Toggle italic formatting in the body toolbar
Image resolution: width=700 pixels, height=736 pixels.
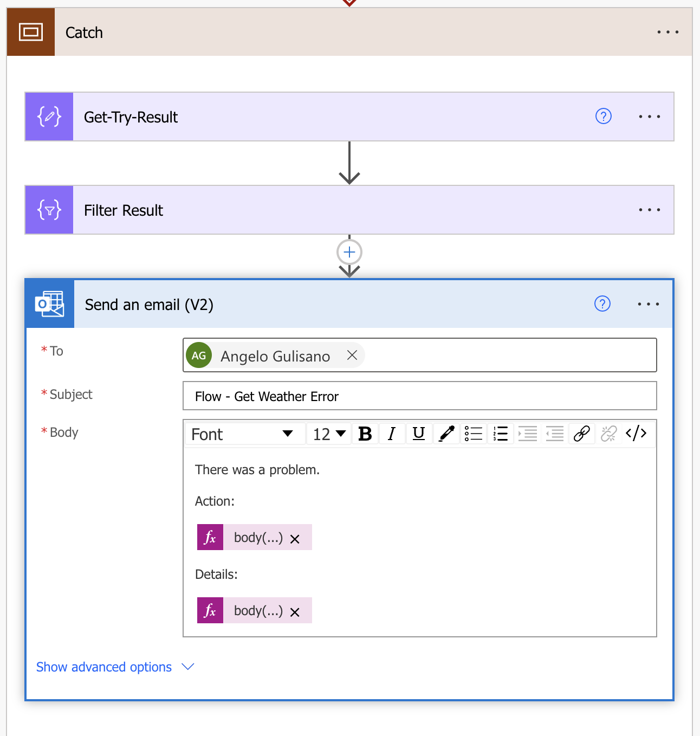click(392, 434)
